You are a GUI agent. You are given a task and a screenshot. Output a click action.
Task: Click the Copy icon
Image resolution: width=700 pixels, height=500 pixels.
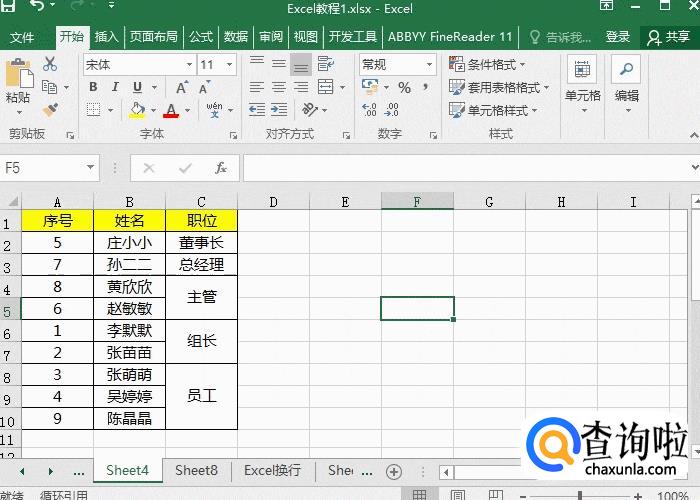click(49, 87)
